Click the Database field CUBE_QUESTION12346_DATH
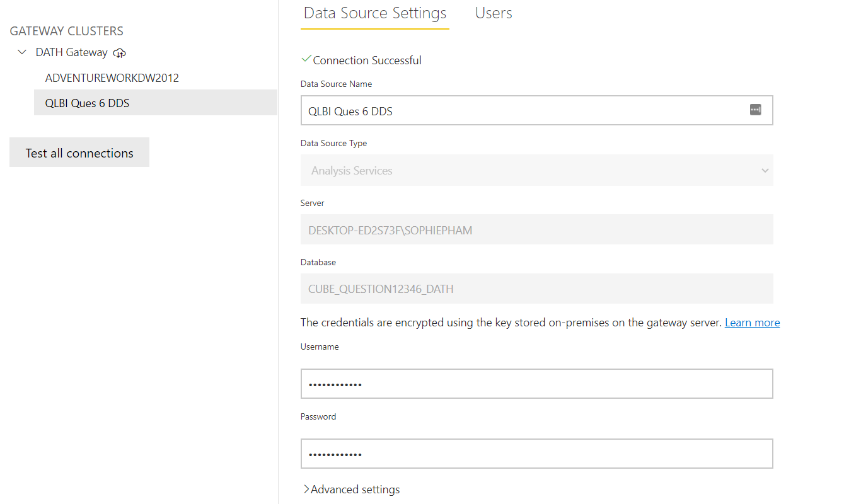Screen dimensions: 844x504 [x=537, y=289]
